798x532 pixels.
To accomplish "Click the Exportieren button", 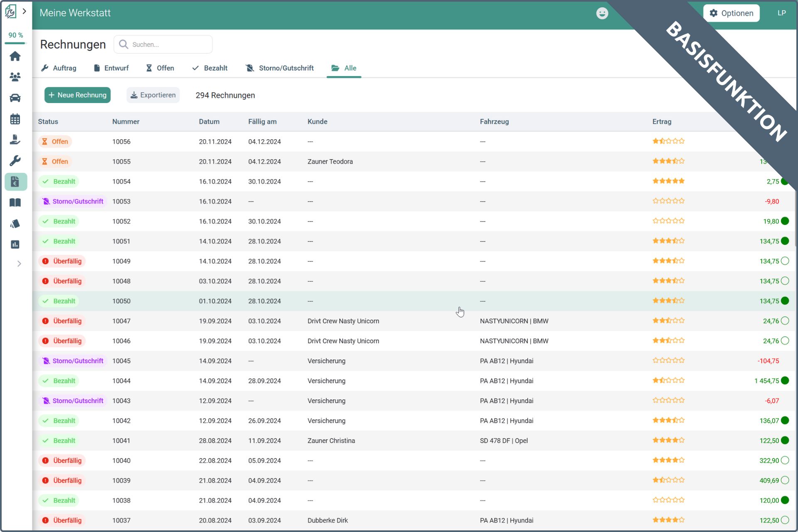I will (x=153, y=95).
